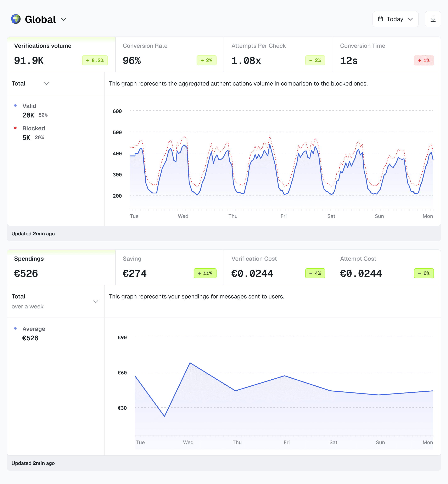Click the +1% Conversion Time red badge

coord(424,60)
